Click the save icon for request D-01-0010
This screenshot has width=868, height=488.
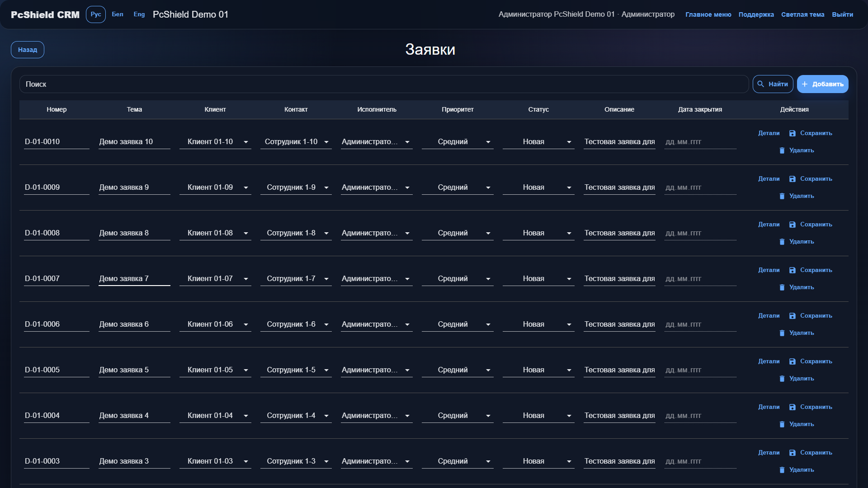click(792, 133)
